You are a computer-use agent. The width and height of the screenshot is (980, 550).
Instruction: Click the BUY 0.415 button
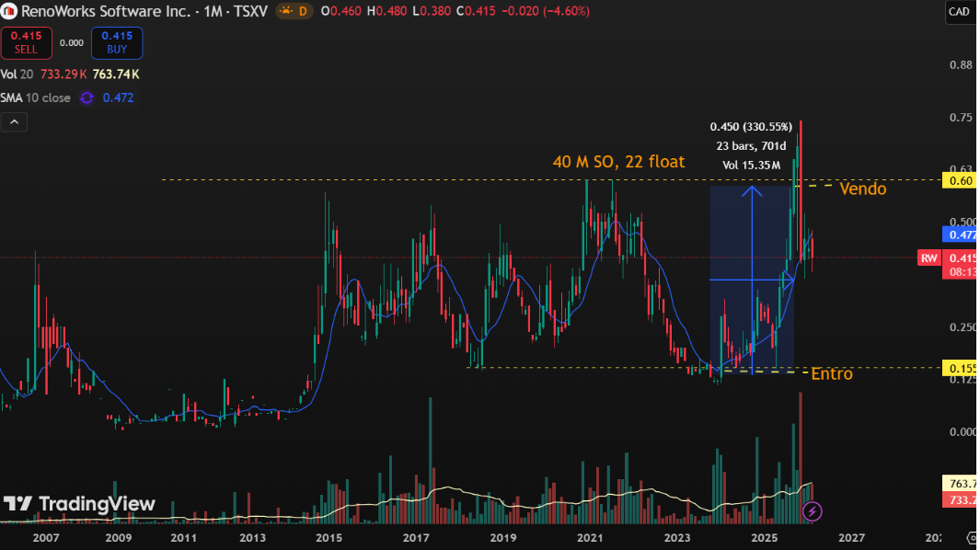pos(117,41)
